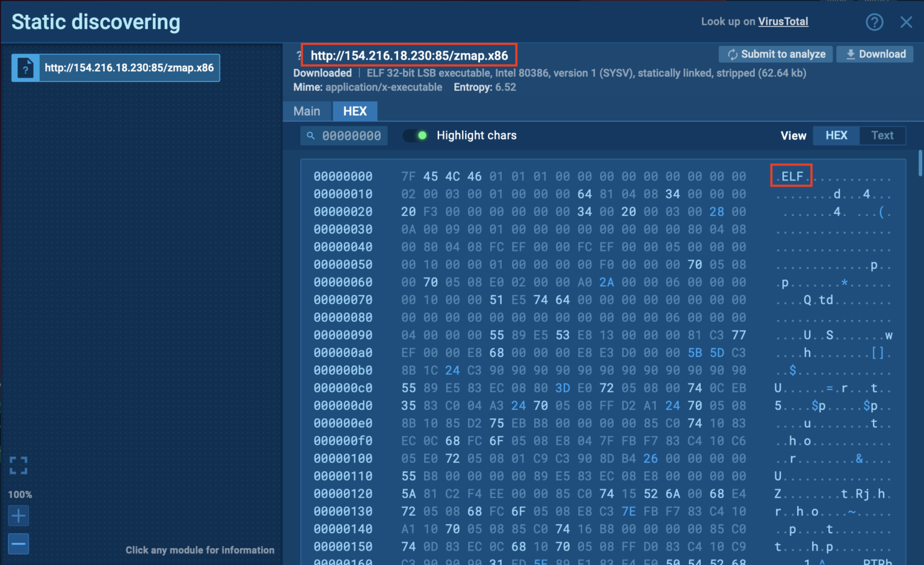The width and height of the screenshot is (924, 565).
Task: Click the magnifier icon in the offset field
Action: [310, 135]
